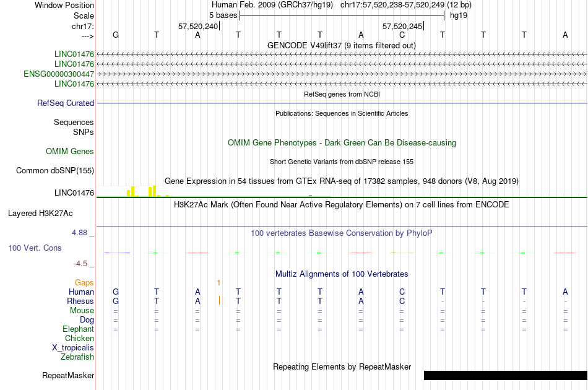Screen dimensions: 588x390
Task: Click the OMIM Genes label
Action: tap(70, 152)
